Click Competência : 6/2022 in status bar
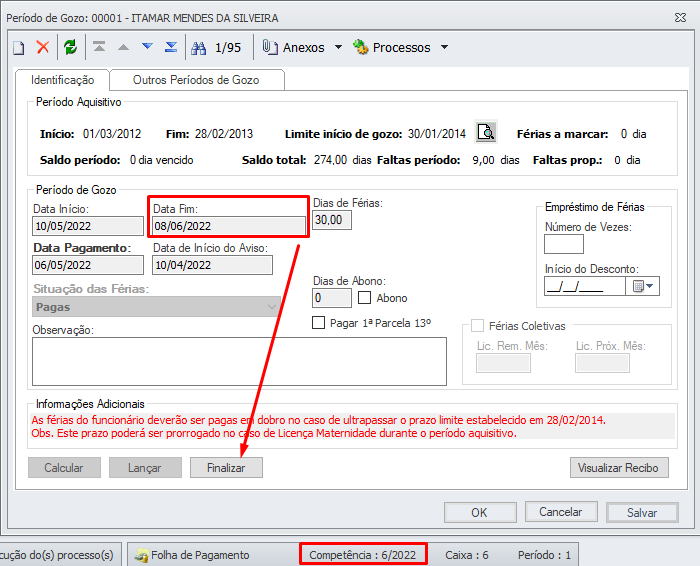Image resolution: width=700 pixels, height=566 pixels. tap(362, 555)
